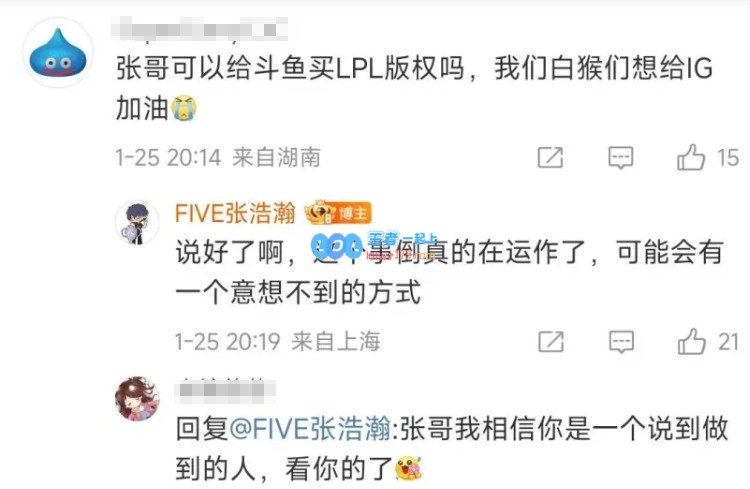The width and height of the screenshot is (750, 489).
Task: Open the orange FIVE张浩瀚 username
Action: (x=235, y=213)
